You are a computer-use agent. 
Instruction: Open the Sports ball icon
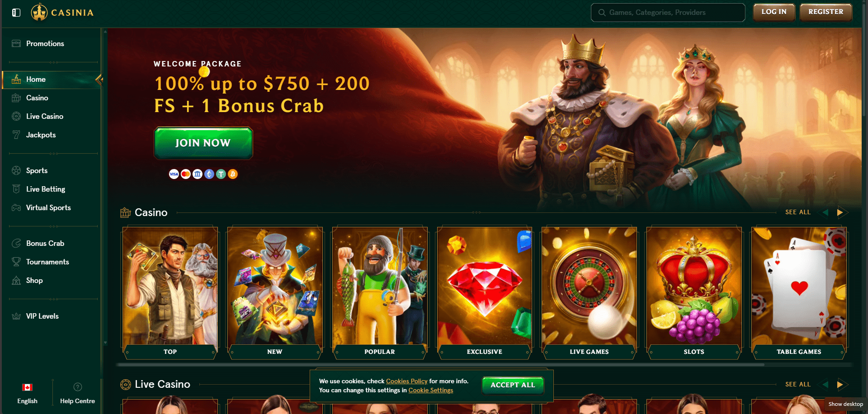pyautogui.click(x=16, y=170)
